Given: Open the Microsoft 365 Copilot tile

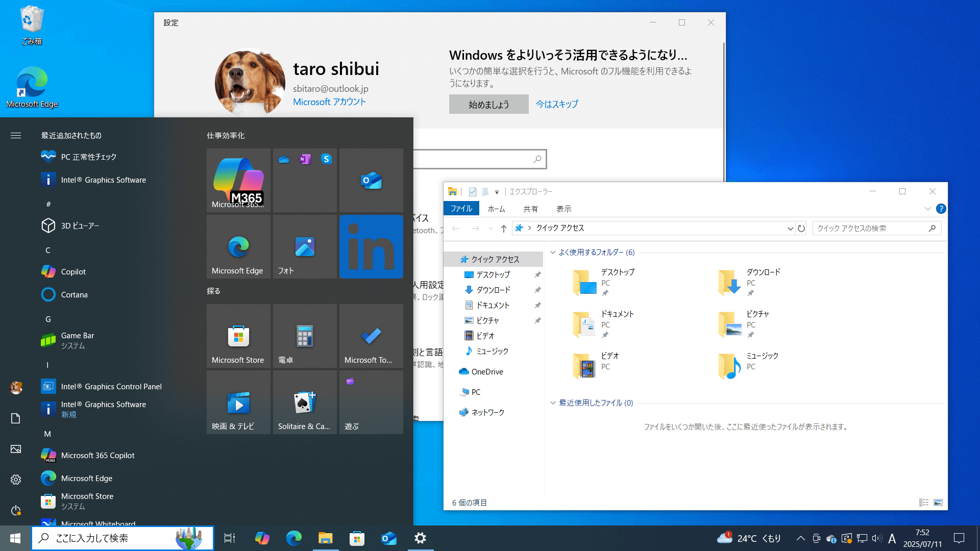Looking at the screenshot, I should (238, 180).
